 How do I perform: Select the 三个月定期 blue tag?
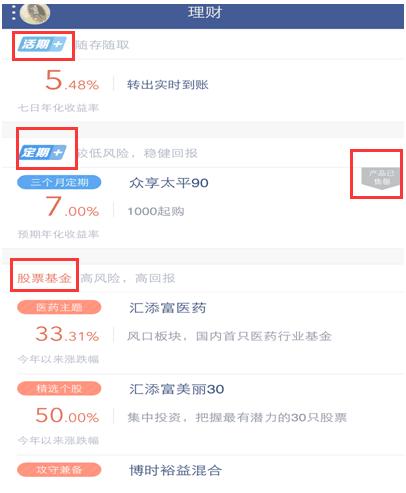point(59,182)
